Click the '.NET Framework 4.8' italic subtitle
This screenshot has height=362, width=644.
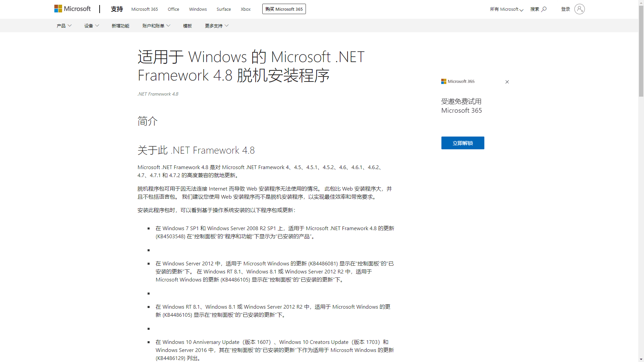pos(158,94)
